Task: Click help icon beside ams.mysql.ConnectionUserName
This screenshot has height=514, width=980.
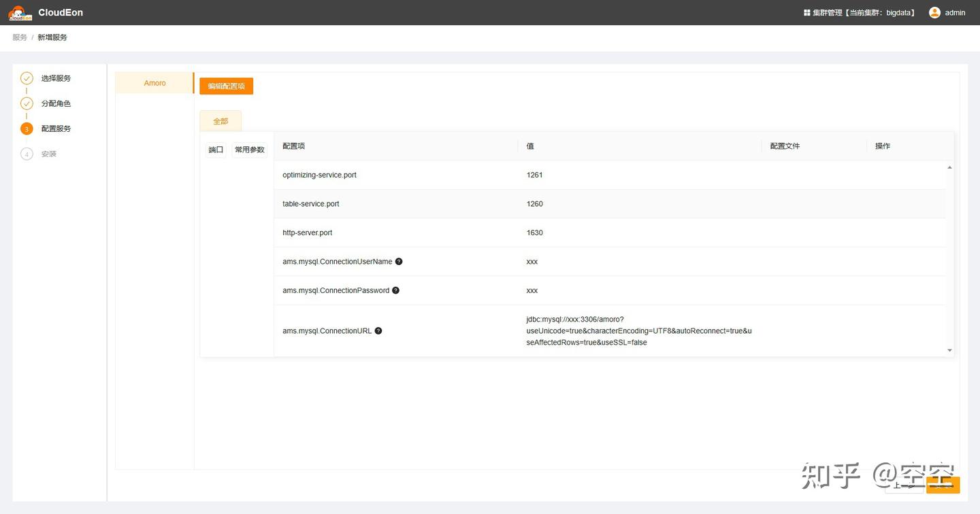Action: 399,261
